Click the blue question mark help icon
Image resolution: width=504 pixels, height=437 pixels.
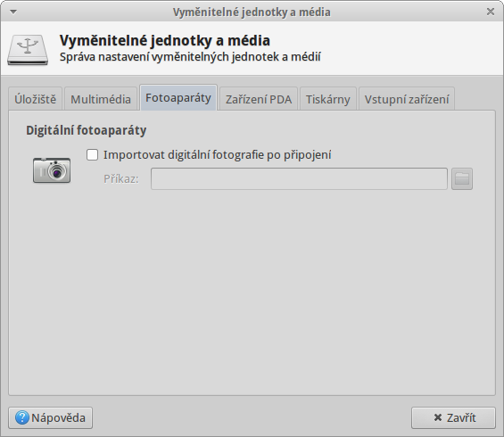[x=22, y=417]
